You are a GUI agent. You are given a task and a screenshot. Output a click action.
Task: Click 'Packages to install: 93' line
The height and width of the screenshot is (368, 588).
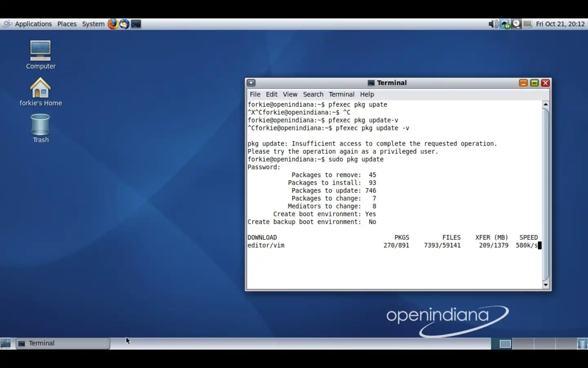click(x=332, y=183)
